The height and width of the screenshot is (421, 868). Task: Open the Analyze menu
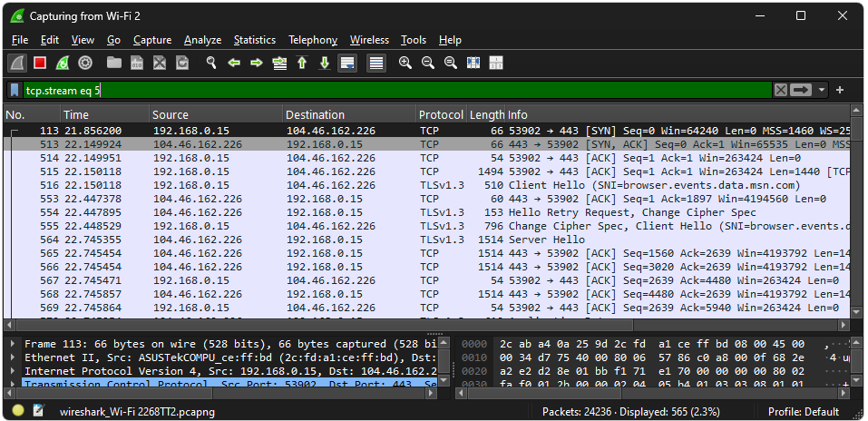[202, 40]
